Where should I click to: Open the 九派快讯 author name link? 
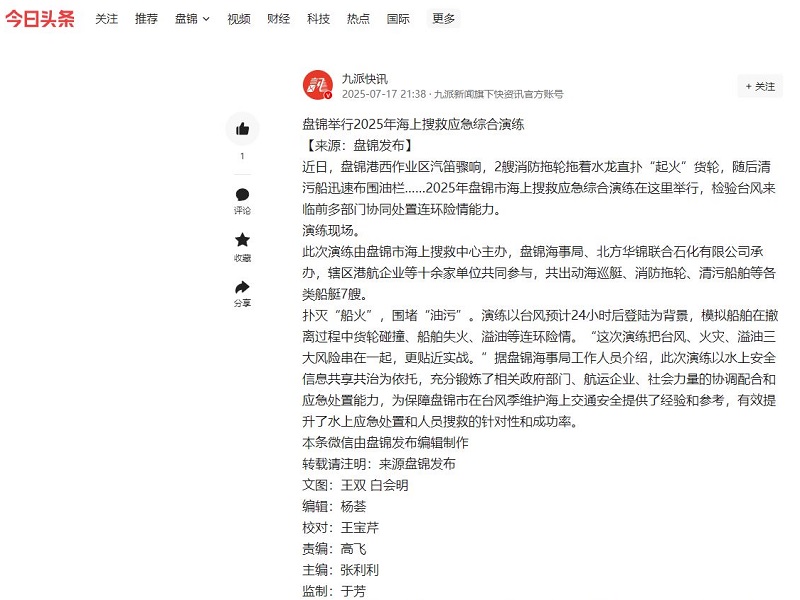pos(364,78)
